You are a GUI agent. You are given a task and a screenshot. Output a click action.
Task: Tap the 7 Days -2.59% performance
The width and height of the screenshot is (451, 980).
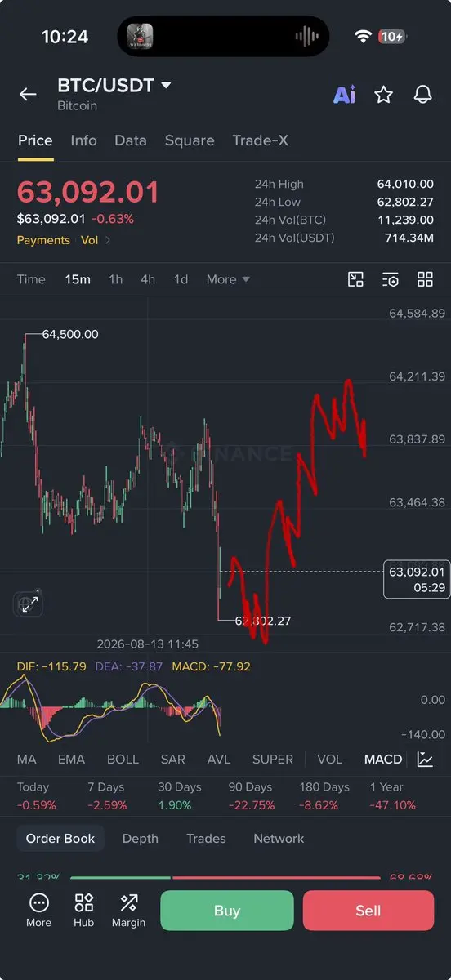(106, 796)
